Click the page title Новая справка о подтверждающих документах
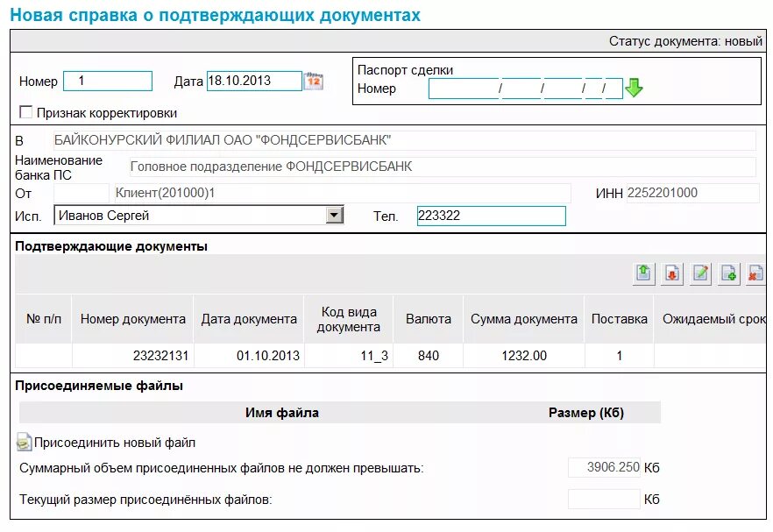 pos(215,15)
